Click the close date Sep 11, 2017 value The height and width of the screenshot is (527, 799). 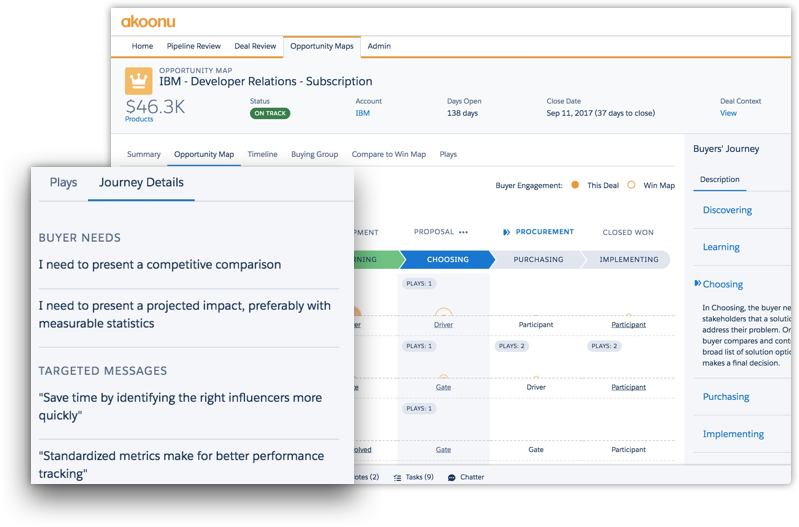click(x=601, y=113)
